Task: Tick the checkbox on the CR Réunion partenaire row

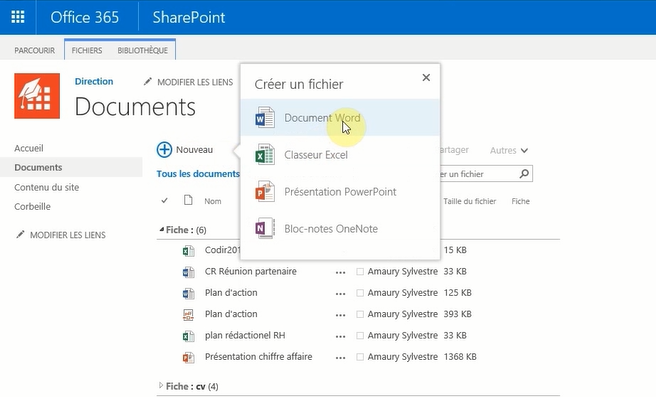Action: coord(360,271)
